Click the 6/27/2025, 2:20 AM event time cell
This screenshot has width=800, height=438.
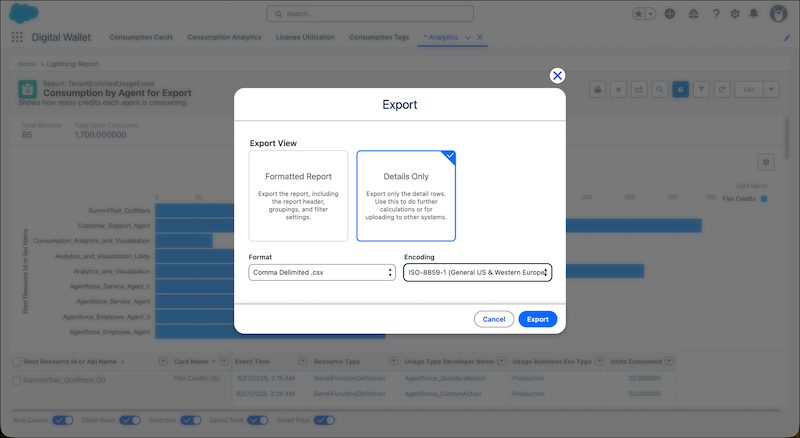266,394
